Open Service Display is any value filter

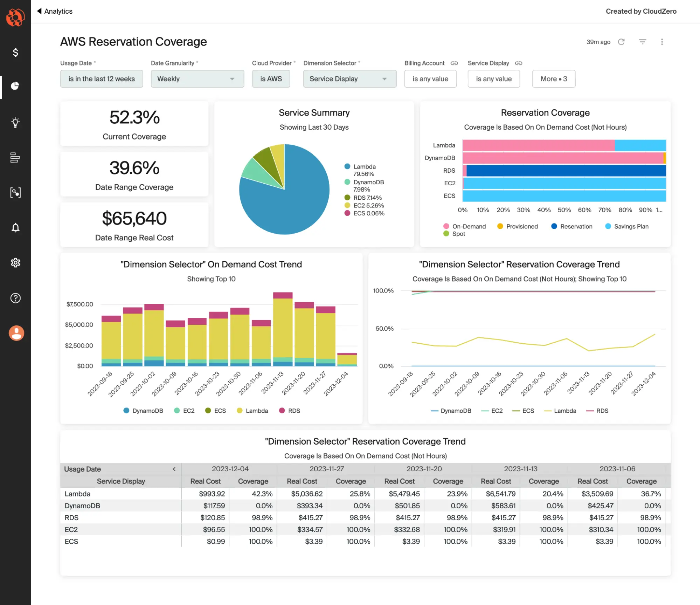pyautogui.click(x=494, y=79)
